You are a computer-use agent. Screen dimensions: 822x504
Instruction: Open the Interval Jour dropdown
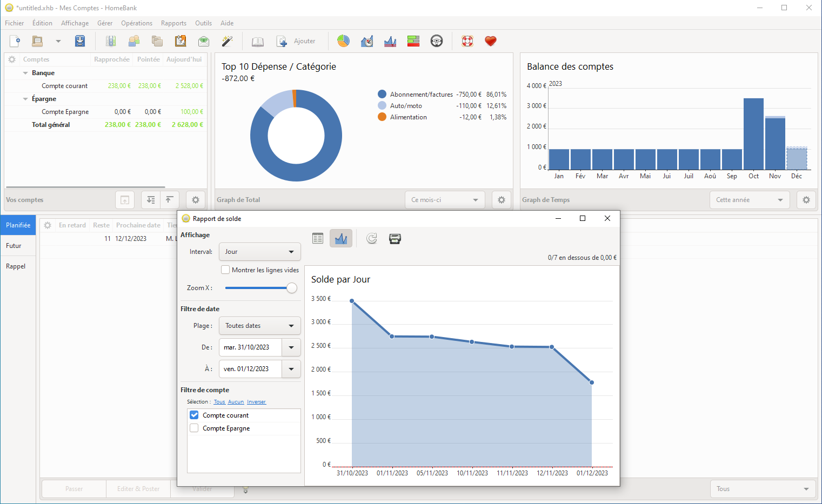pos(259,252)
